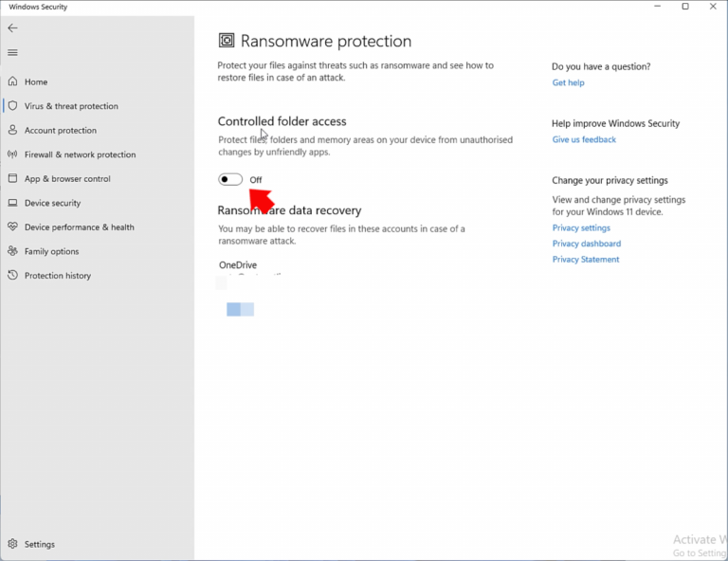Click the Home house icon
Screen dimensions: 728x561
click(13, 81)
